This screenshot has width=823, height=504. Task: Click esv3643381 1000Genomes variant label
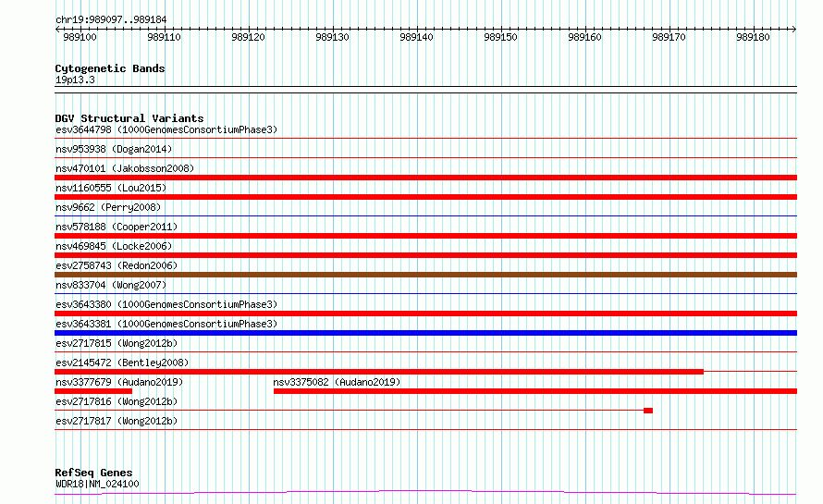(x=166, y=324)
